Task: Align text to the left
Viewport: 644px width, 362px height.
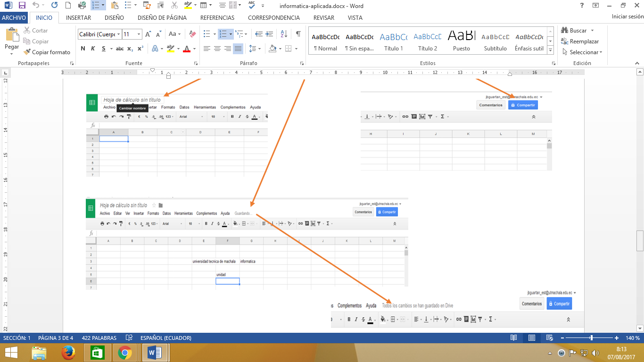Action: (206, 49)
